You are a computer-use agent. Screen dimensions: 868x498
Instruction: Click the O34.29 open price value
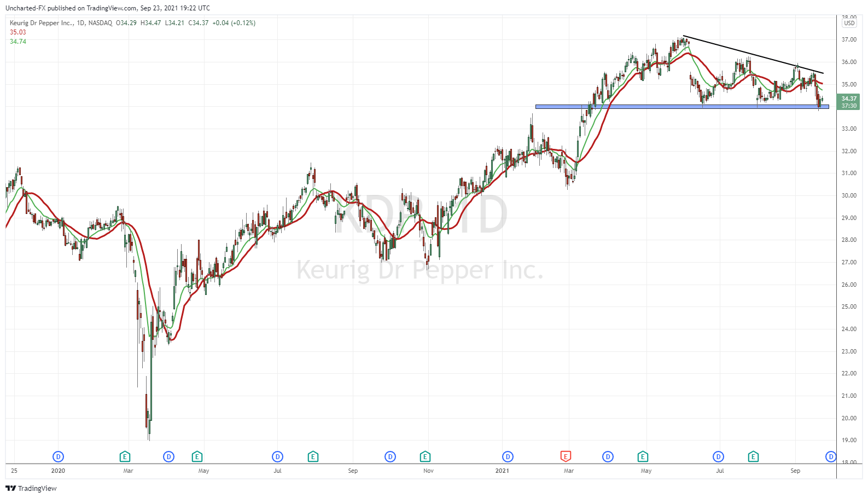[126, 23]
